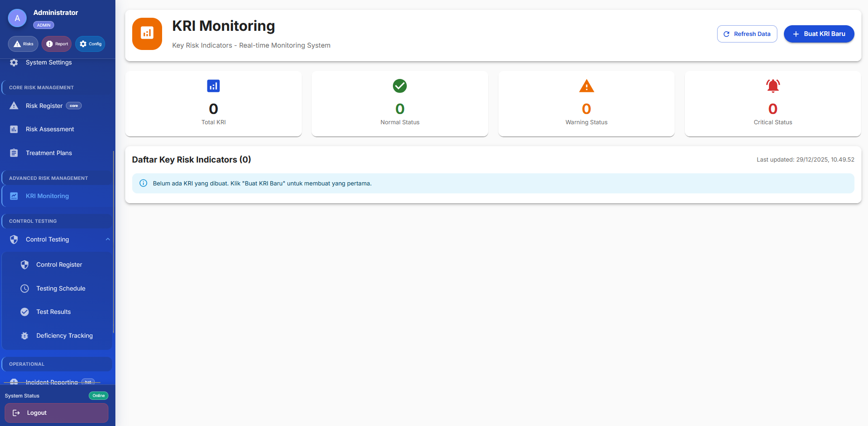
Task: Click the Total KRI bar chart icon
Action: click(x=213, y=86)
